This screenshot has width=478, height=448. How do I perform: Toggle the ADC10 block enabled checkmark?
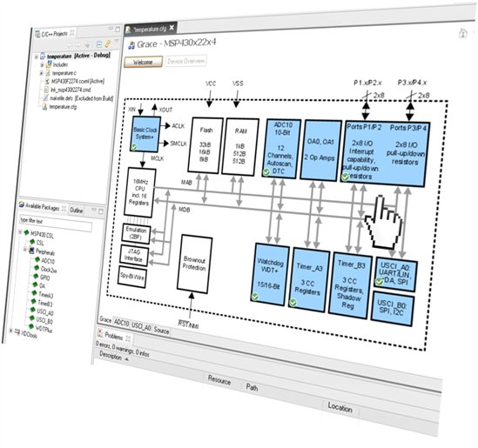[x=266, y=172]
